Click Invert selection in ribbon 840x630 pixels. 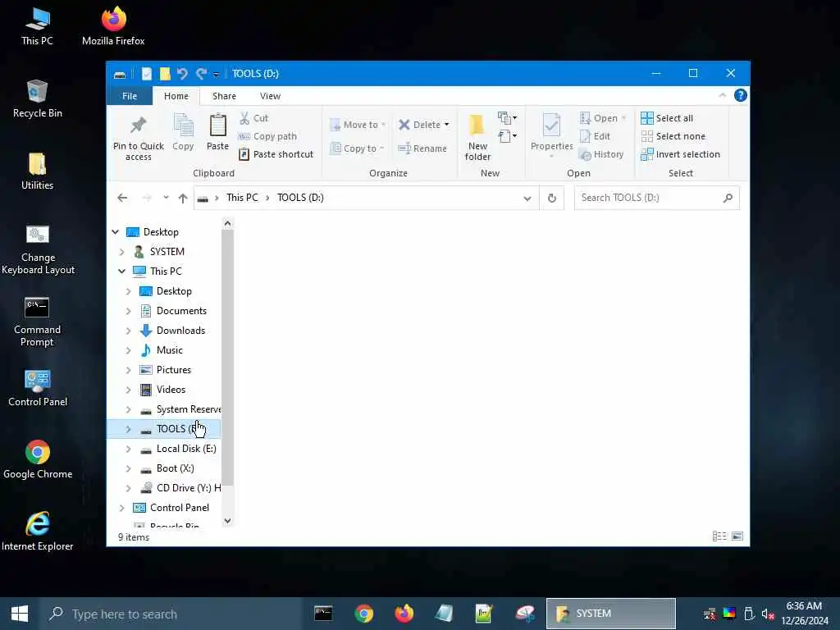(680, 154)
